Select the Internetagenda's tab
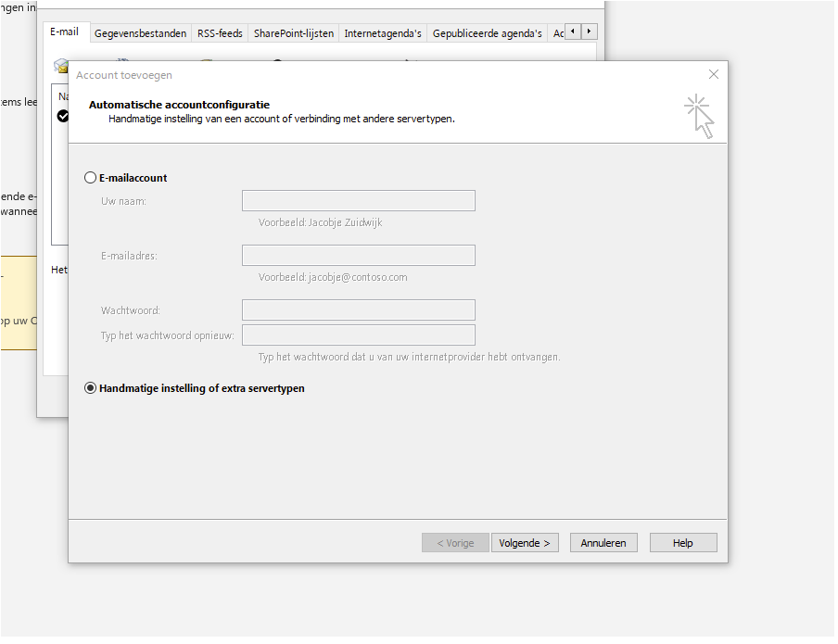838x644 pixels. pos(382,33)
